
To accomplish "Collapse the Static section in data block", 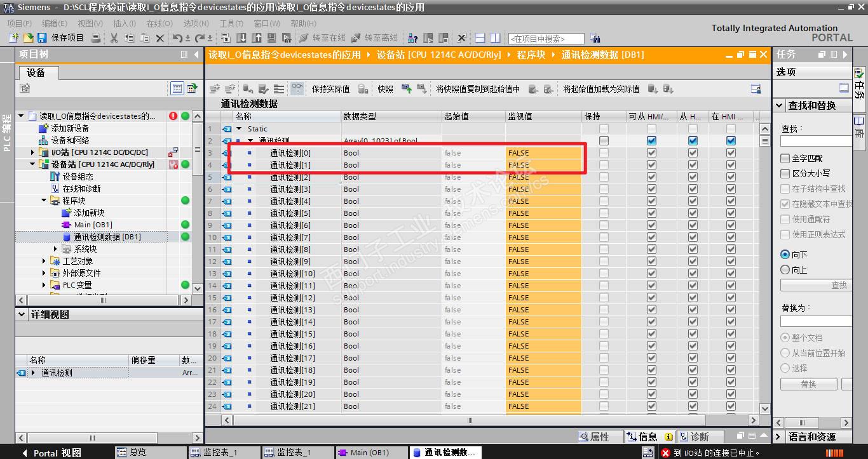I will click(x=239, y=129).
